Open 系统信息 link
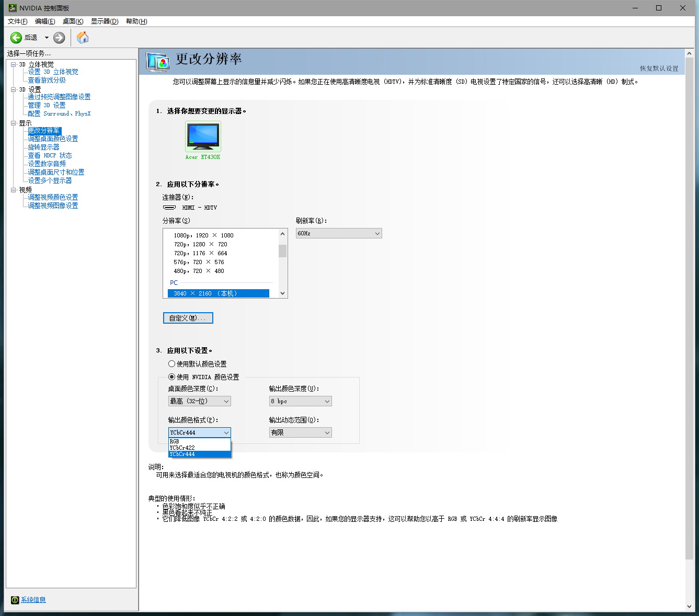 coord(33,600)
